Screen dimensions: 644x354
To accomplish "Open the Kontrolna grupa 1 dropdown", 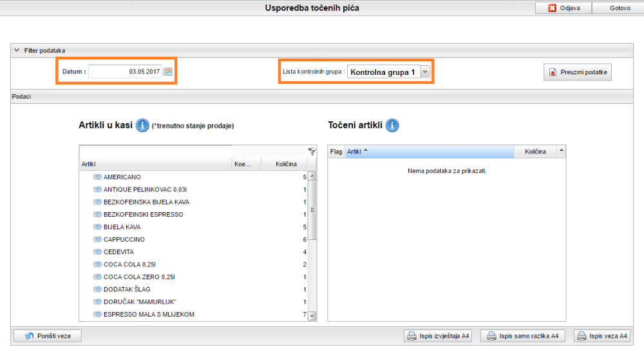I will [425, 72].
